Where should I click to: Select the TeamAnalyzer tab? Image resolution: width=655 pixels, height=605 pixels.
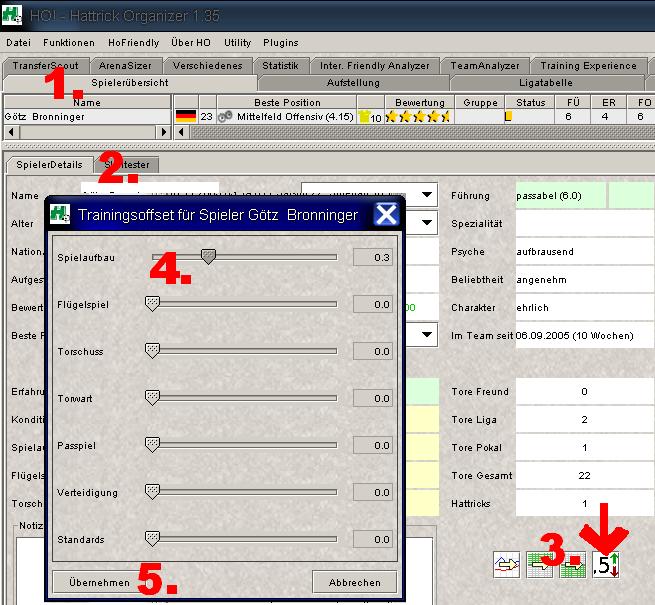coord(482,66)
